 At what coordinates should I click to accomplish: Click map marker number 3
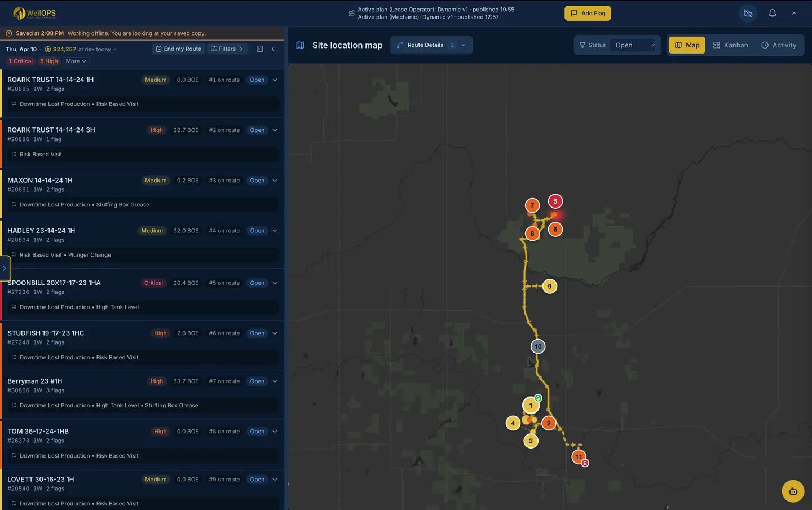click(x=531, y=441)
